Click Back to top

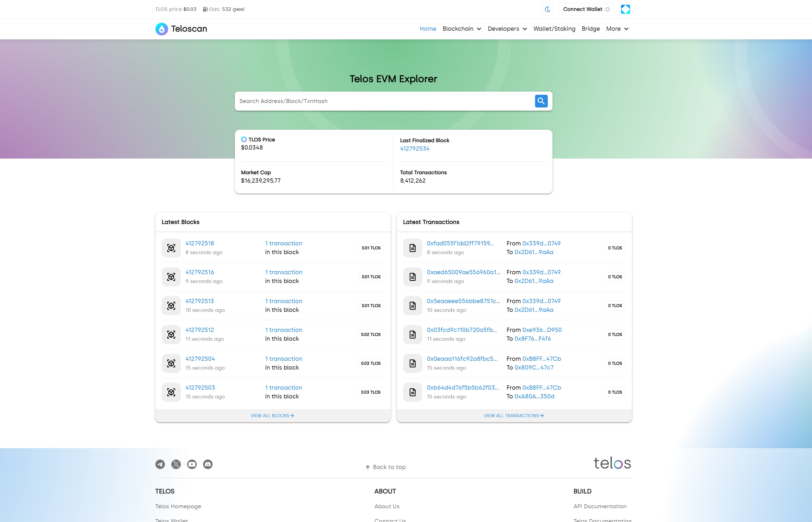pyautogui.click(x=385, y=467)
